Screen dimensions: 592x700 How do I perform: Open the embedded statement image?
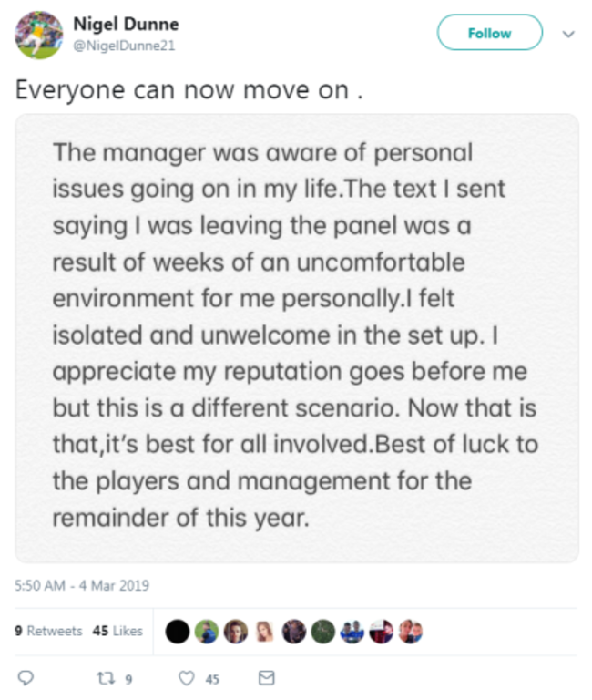(x=297, y=337)
